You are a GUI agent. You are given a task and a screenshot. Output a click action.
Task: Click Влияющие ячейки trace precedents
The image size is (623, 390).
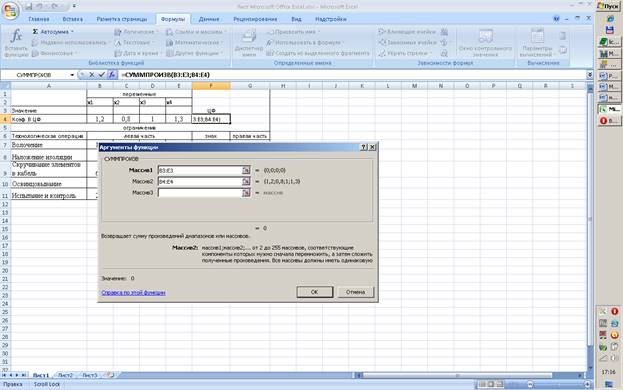407,31
